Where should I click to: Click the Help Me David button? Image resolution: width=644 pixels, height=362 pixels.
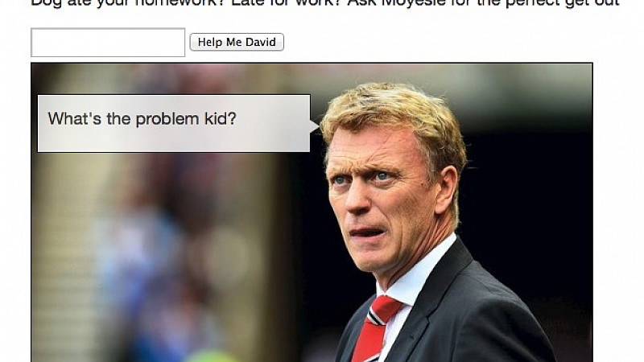pos(237,42)
